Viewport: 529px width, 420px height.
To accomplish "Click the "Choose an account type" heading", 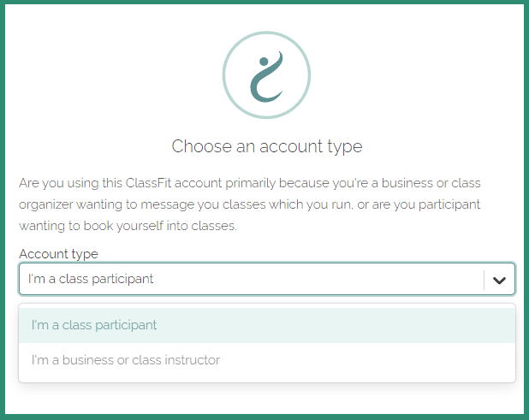I will pyautogui.click(x=266, y=146).
